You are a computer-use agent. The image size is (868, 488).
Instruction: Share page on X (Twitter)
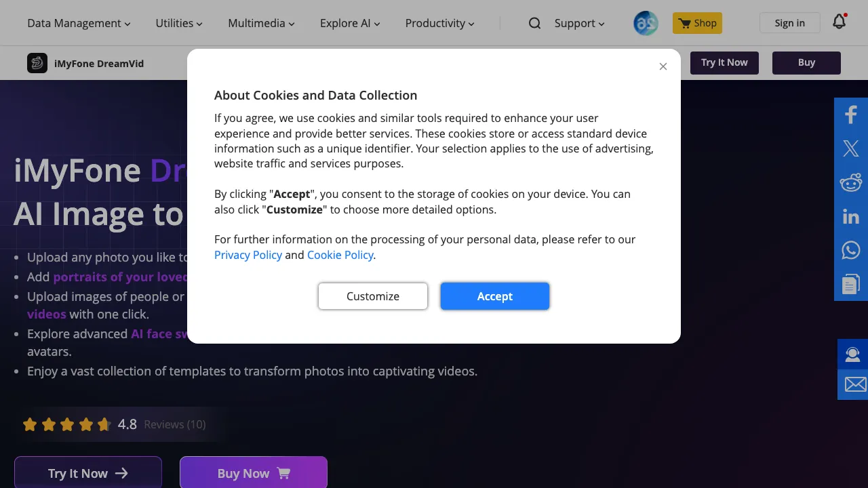[851, 148]
